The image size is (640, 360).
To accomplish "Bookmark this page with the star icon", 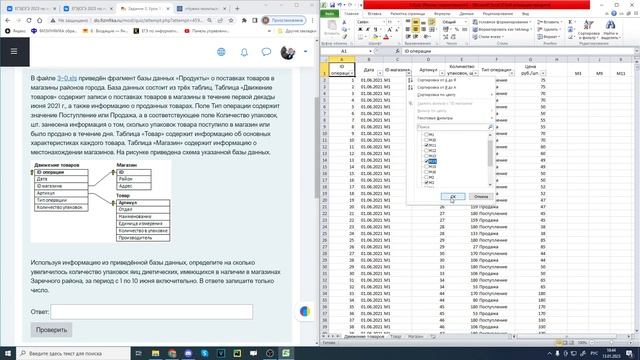I will coord(231,20).
